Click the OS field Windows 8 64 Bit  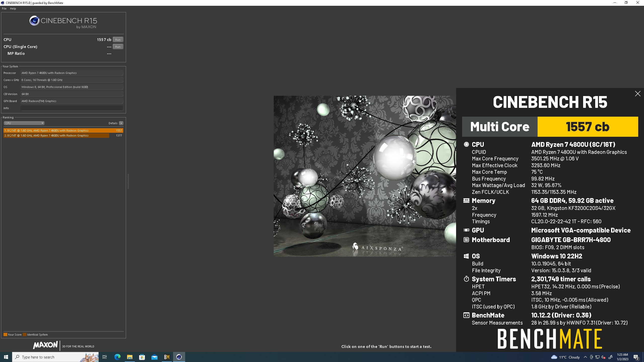(72, 87)
